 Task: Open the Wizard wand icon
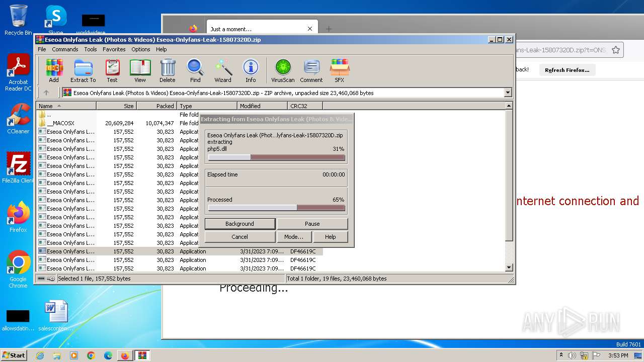pyautogui.click(x=223, y=70)
